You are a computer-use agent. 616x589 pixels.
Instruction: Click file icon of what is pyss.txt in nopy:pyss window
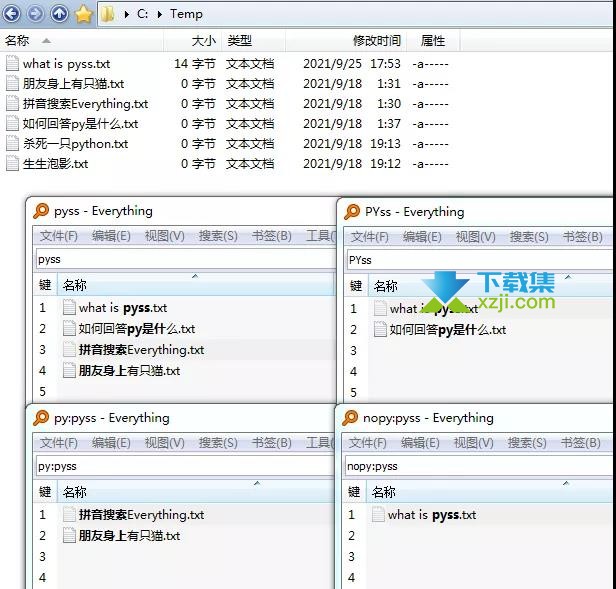point(378,515)
